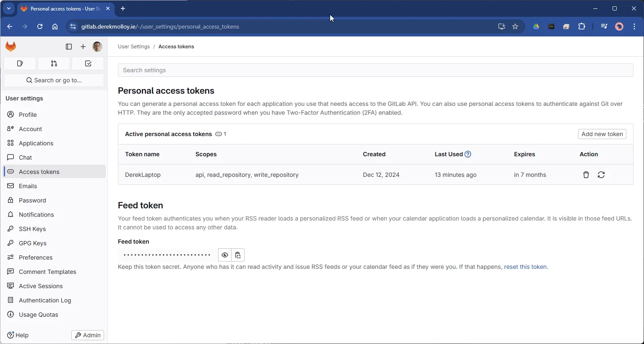Open the assigned issues icon in the sidebar

[x=20, y=63]
